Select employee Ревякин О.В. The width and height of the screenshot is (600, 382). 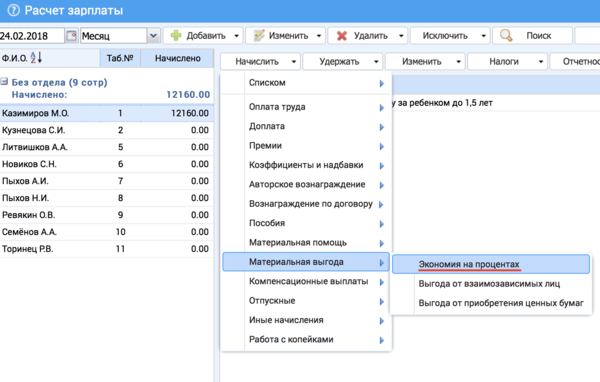[106, 215]
